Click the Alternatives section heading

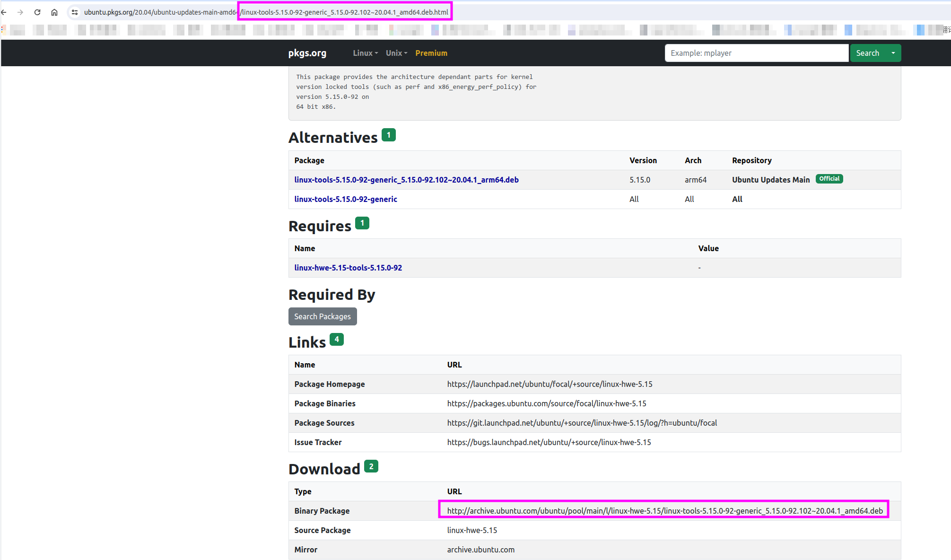tap(333, 138)
